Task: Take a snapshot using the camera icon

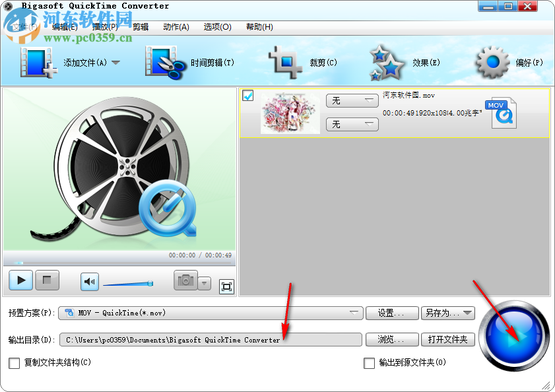Action: click(x=188, y=281)
